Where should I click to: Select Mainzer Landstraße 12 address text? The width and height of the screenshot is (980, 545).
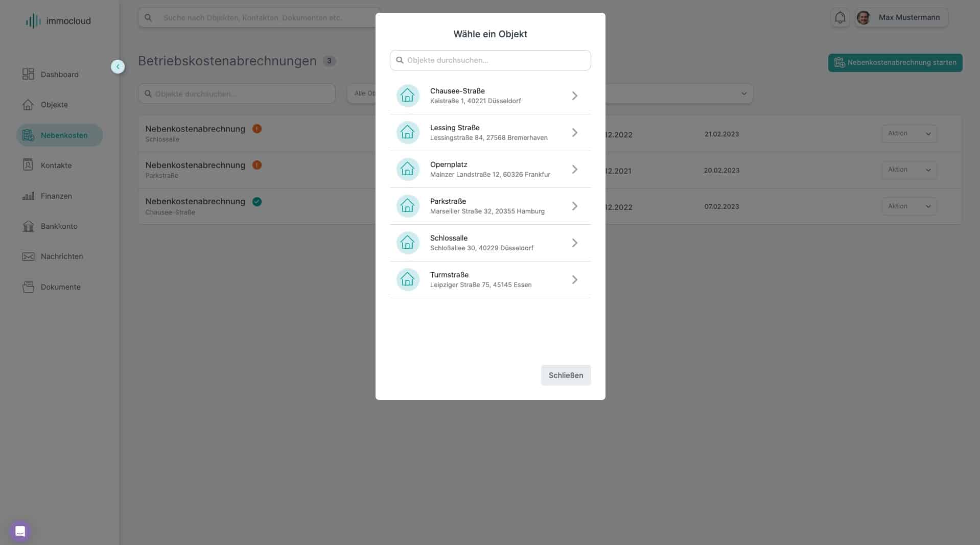coord(490,175)
